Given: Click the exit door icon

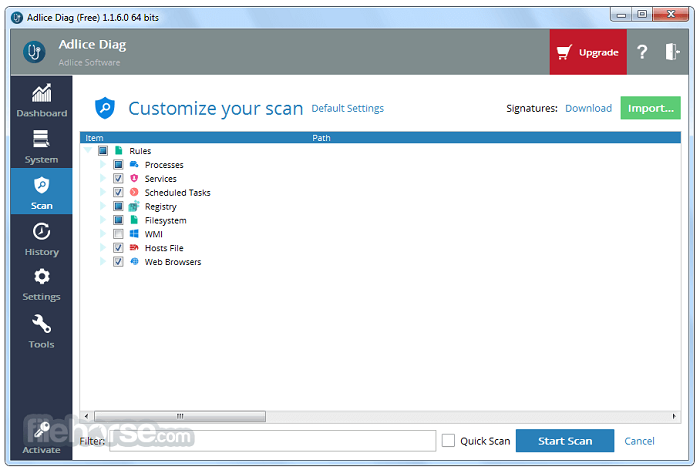Looking at the screenshot, I should click(x=672, y=52).
